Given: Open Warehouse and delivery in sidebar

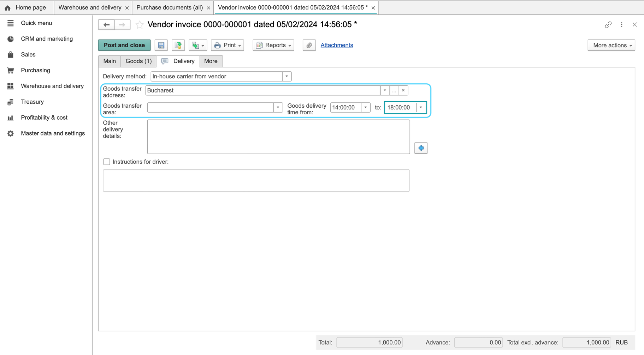Looking at the screenshot, I should 52,86.
